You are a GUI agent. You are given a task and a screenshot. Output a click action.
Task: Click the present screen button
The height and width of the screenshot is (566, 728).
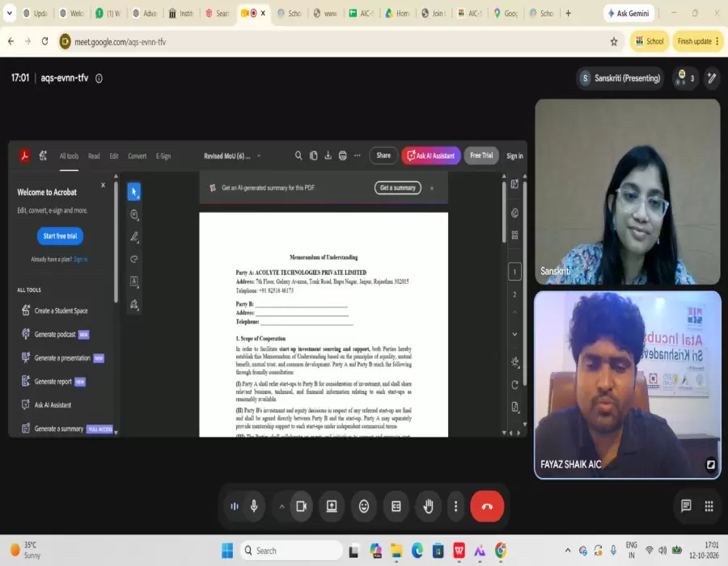tap(332, 506)
